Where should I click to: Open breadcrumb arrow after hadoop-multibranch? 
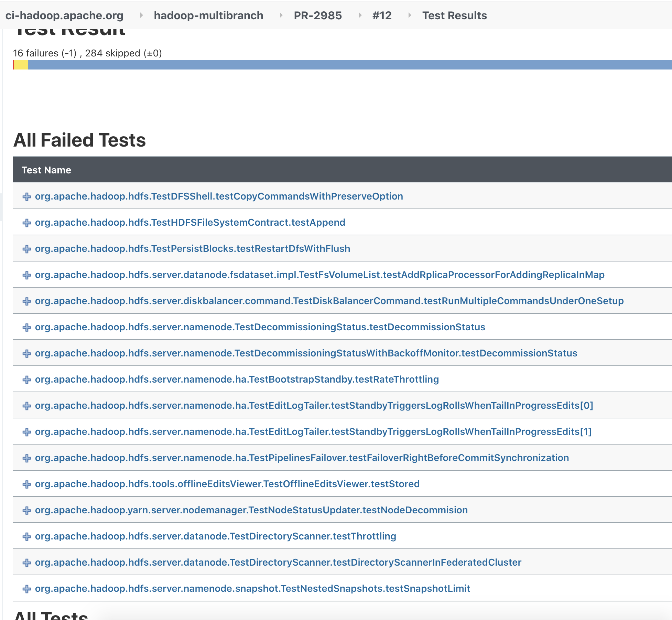pyautogui.click(x=281, y=15)
